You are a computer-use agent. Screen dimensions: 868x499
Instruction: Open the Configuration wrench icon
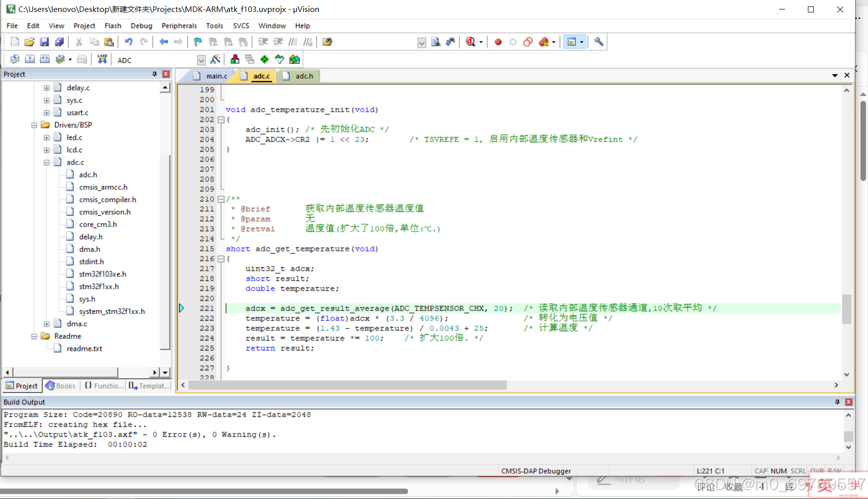[599, 42]
